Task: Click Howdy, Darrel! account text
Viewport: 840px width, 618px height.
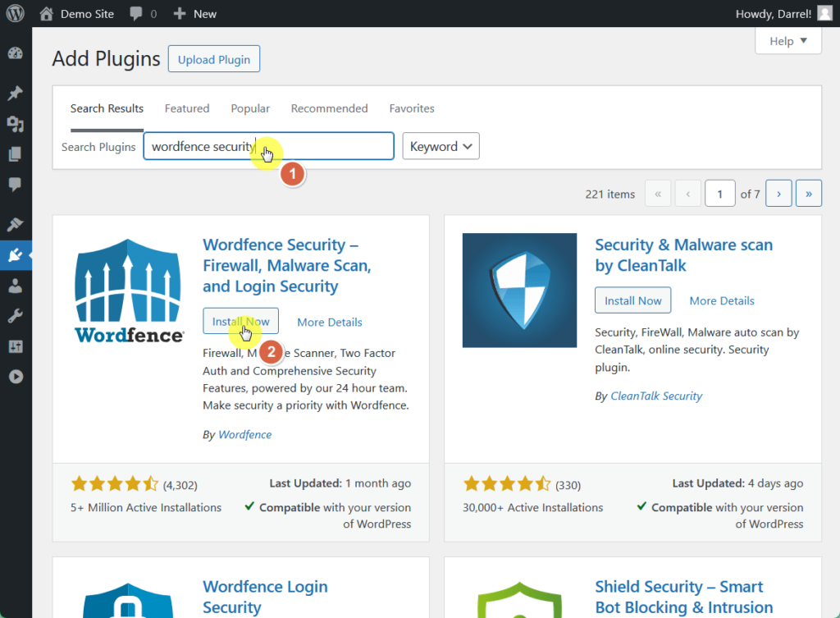Action: pyautogui.click(x=773, y=14)
